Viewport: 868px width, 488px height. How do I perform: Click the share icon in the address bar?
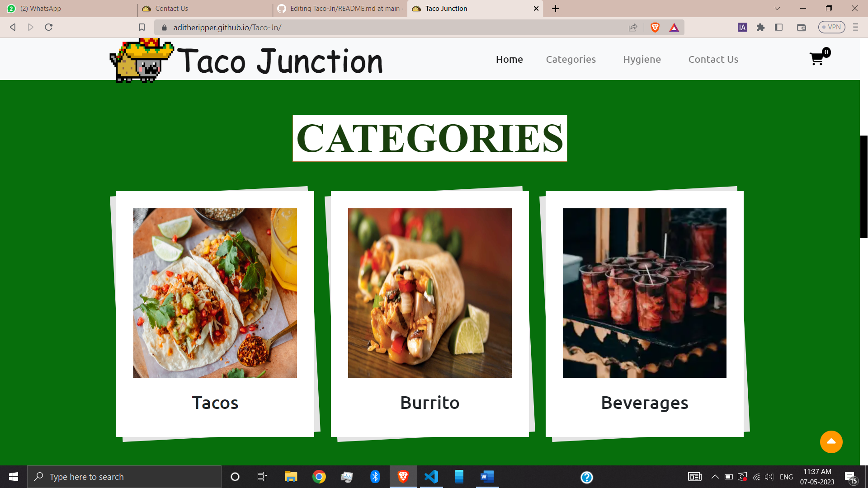click(632, 27)
